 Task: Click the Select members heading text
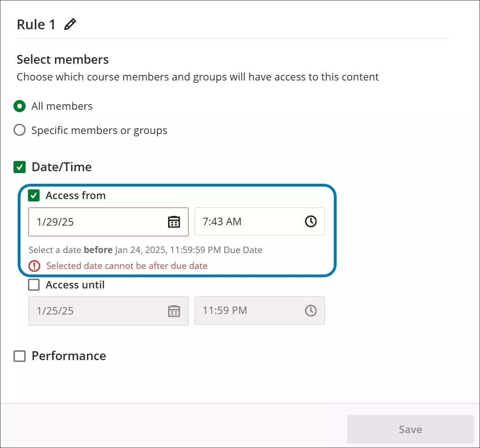pyautogui.click(x=62, y=60)
